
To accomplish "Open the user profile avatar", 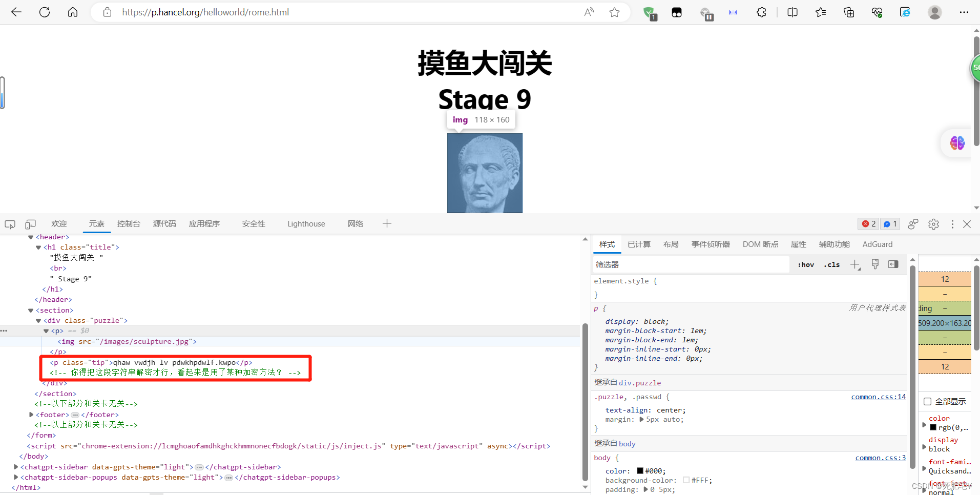I will pyautogui.click(x=935, y=12).
